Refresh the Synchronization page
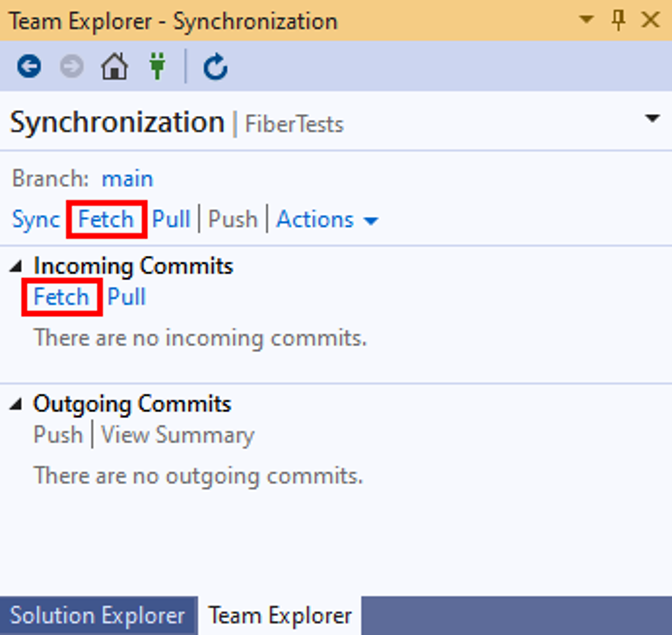The width and height of the screenshot is (672, 635). click(215, 67)
